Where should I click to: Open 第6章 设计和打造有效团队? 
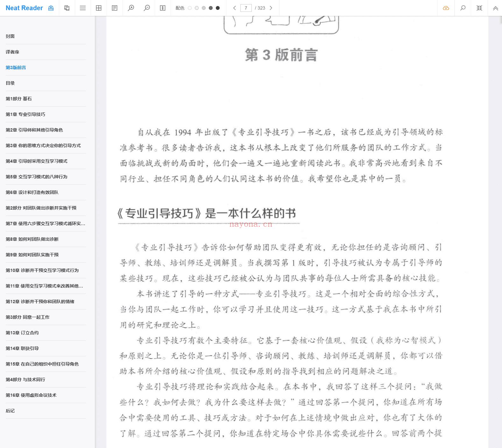coord(46,192)
